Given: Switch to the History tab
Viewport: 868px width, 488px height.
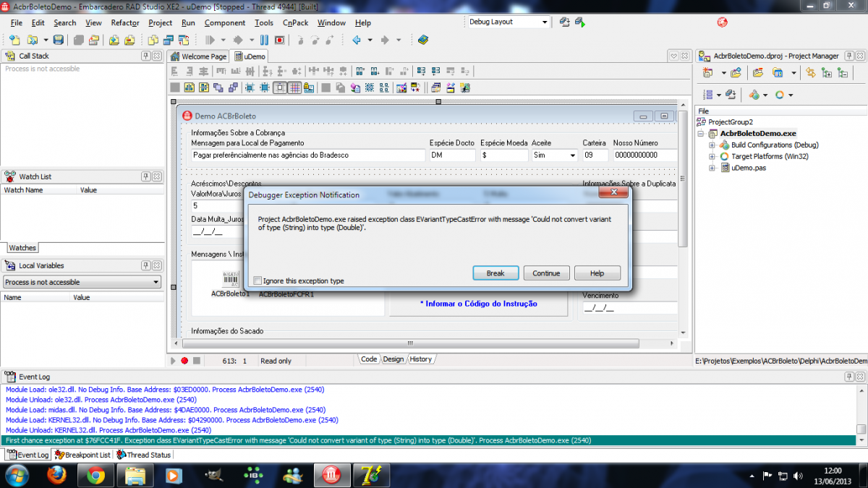Looking at the screenshot, I should [x=420, y=359].
